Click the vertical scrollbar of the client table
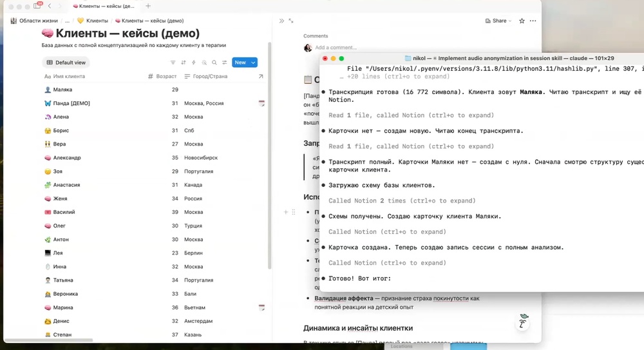The image size is (644, 350). (x=270, y=155)
